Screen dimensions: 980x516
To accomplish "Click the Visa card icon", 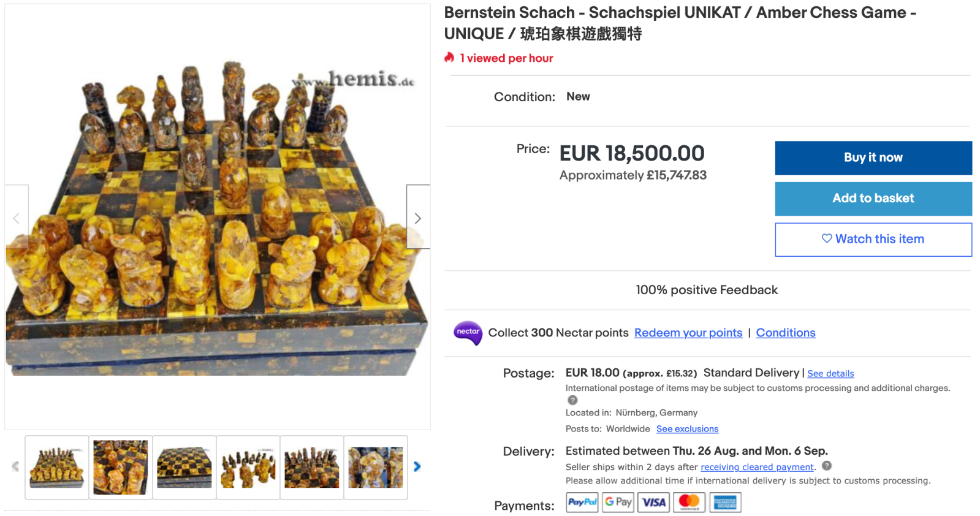I will click(653, 503).
